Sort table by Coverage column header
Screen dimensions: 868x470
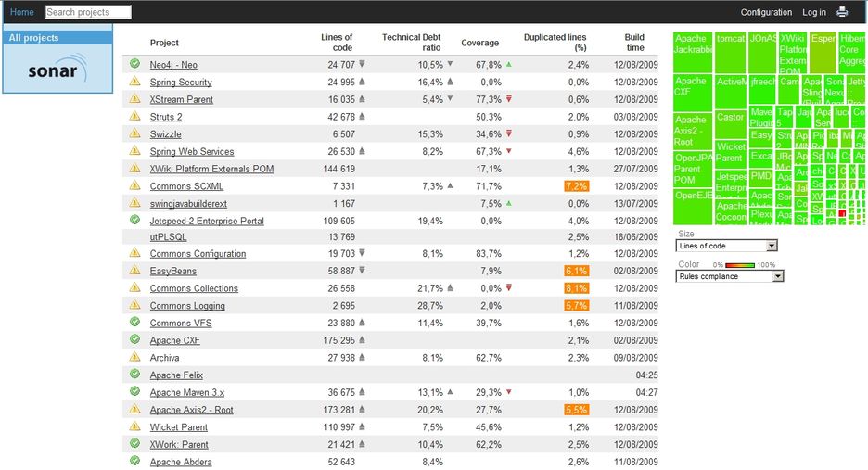[480, 43]
